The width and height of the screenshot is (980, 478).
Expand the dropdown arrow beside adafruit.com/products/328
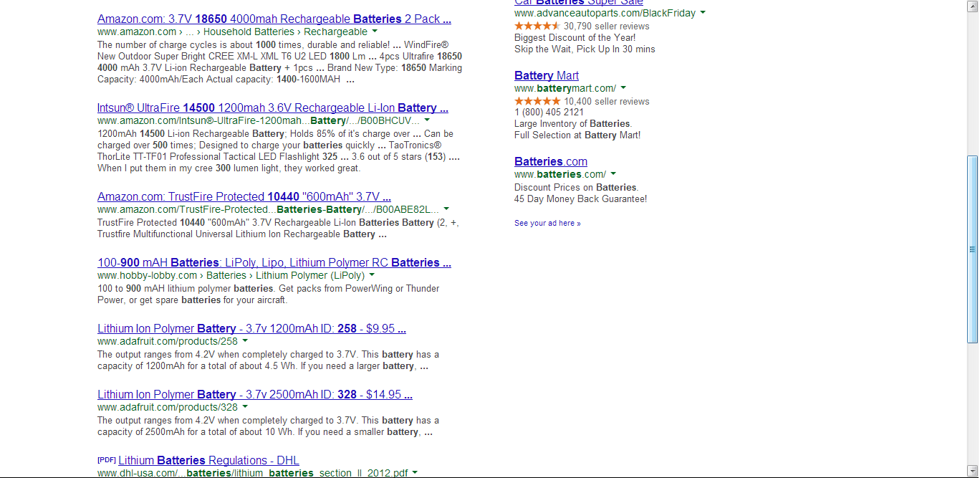coord(245,408)
